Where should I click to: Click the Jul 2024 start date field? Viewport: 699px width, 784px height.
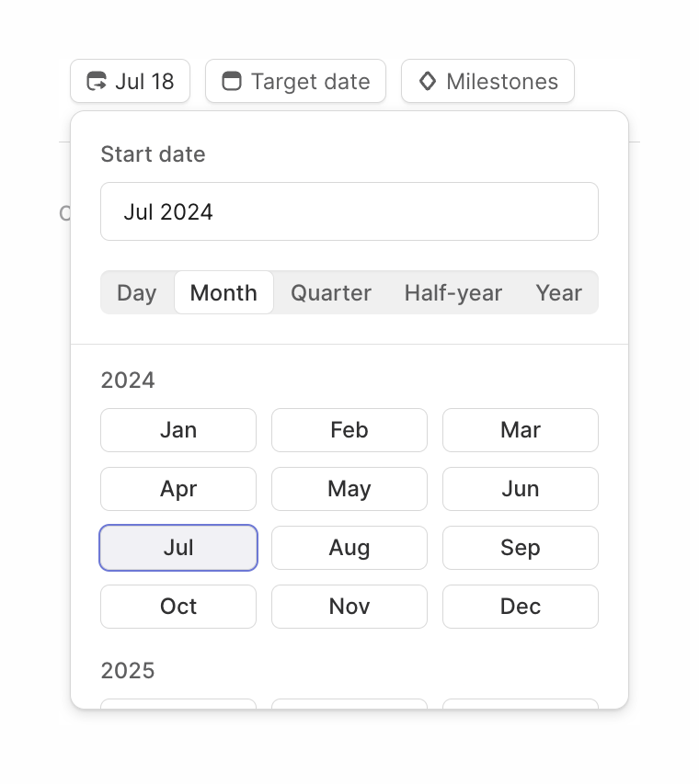tap(349, 211)
